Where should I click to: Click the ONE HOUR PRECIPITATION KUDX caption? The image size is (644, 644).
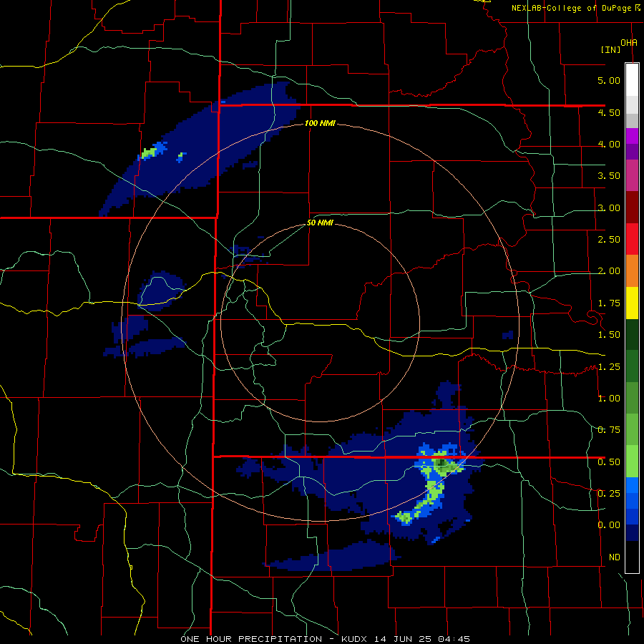(x=325, y=639)
